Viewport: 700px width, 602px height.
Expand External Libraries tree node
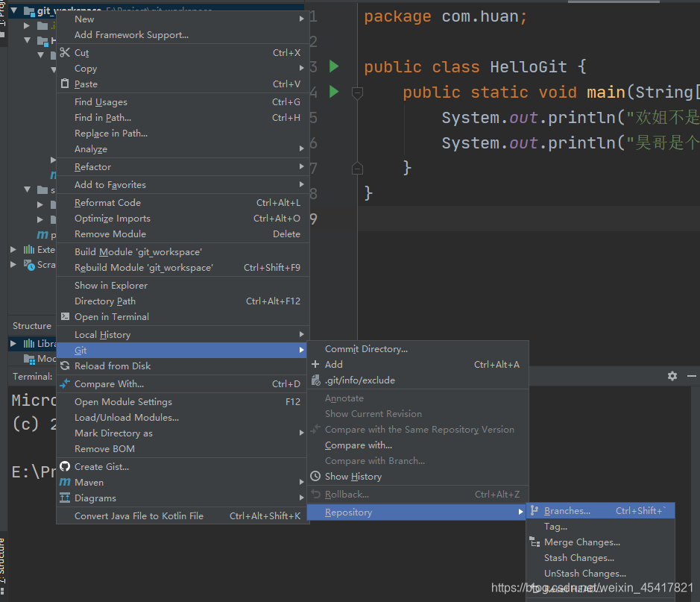point(13,249)
